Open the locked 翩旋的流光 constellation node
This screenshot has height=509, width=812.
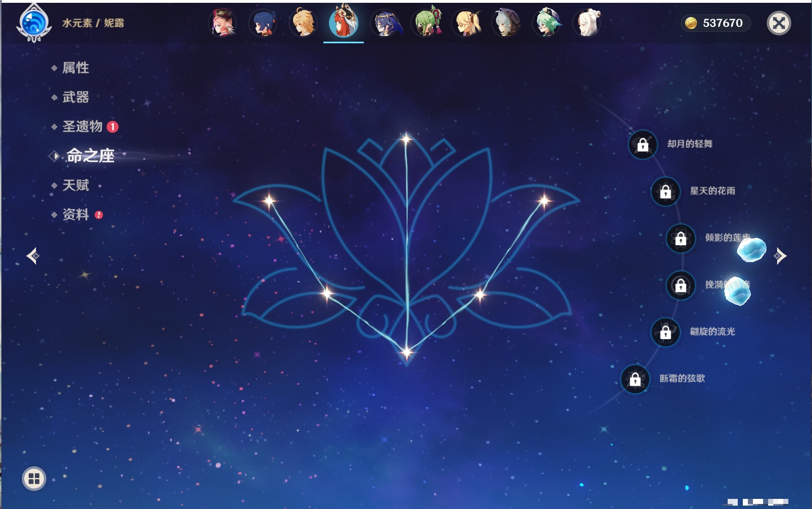[666, 332]
